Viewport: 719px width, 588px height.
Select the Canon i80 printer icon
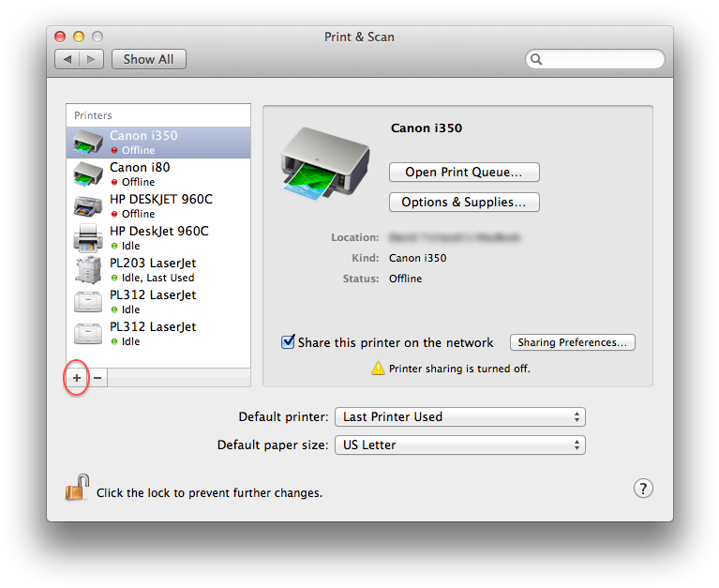88,173
